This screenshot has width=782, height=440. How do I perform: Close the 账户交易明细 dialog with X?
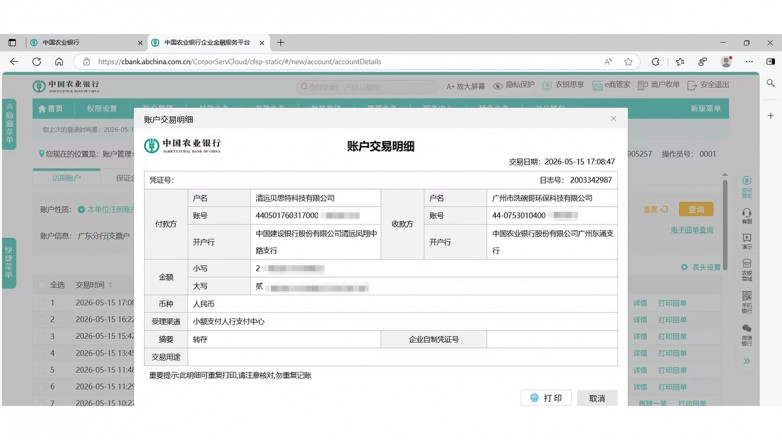click(613, 119)
